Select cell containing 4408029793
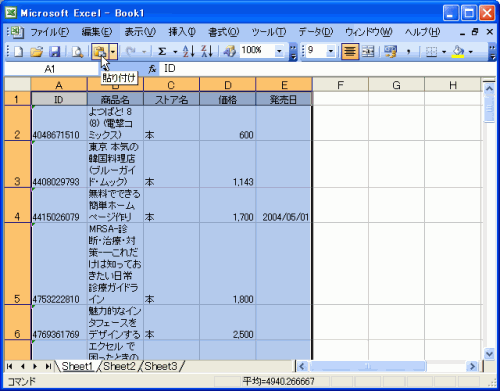The width and height of the screenshot is (500, 391). [59, 164]
